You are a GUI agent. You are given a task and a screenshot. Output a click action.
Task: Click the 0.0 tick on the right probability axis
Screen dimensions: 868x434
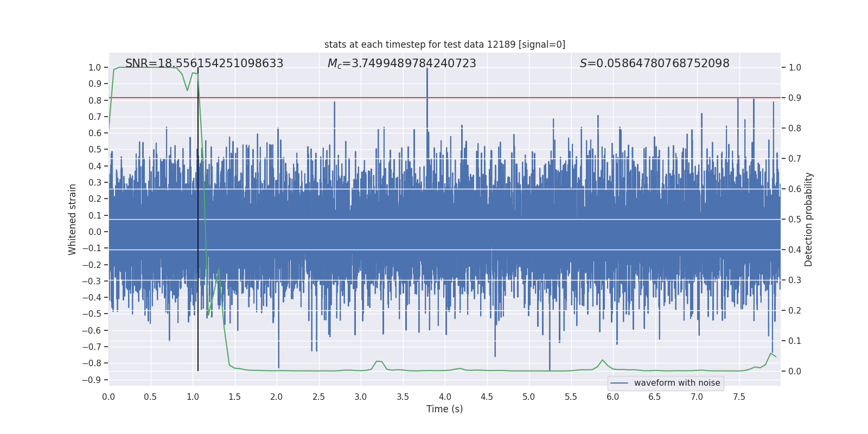click(x=794, y=371)
